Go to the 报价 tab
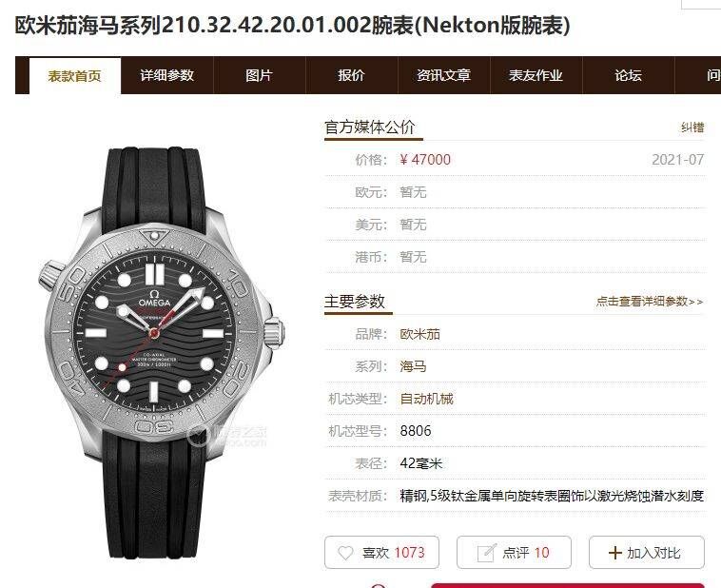The image size is (721, 588). (351, 75)
